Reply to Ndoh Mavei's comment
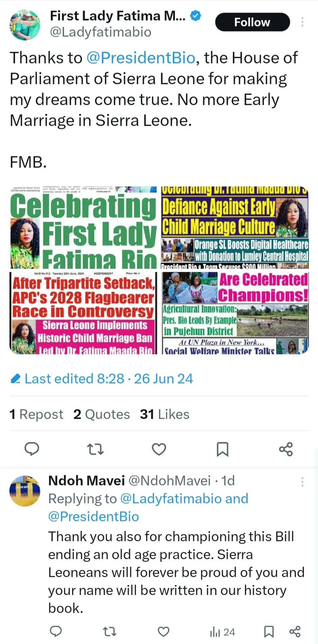The width and height of the screenshot is (318, 644). pos(56,631)
